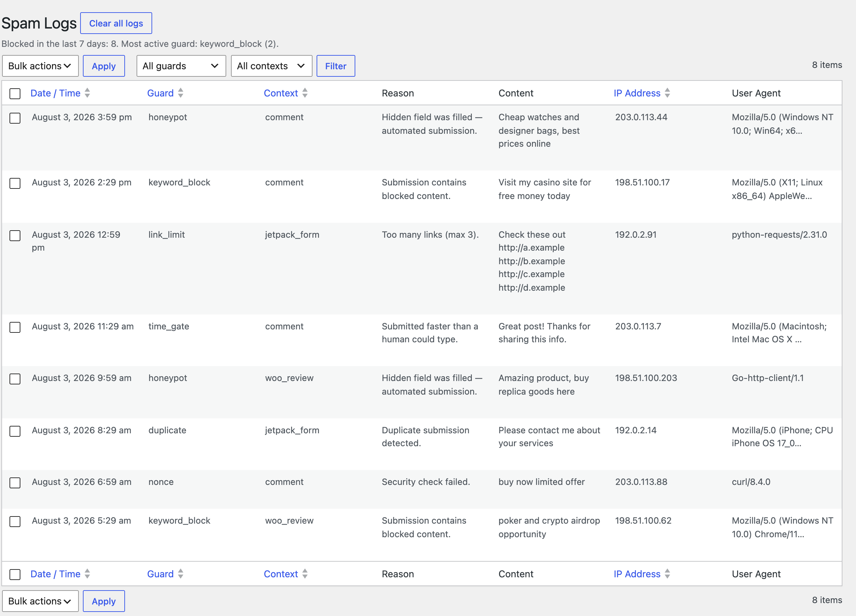Click the top Apply button
This screenshot has height=616, width=856.
[x=104, y=66]
